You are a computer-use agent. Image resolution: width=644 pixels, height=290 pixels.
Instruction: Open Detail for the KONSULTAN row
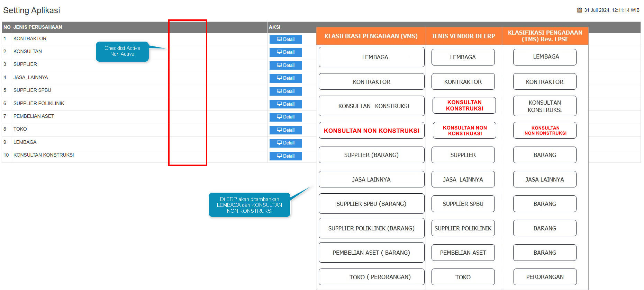(285, 52)
